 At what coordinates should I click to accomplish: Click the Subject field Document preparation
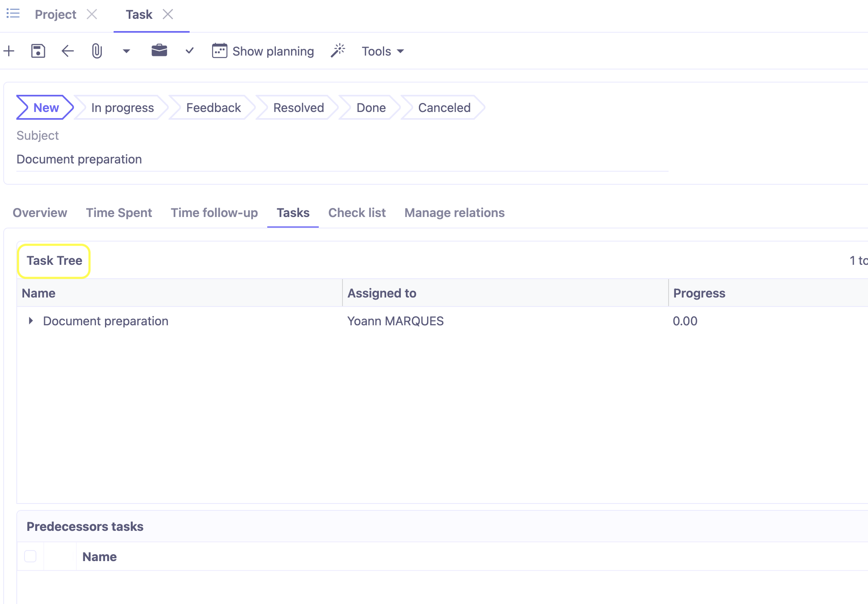79,159
